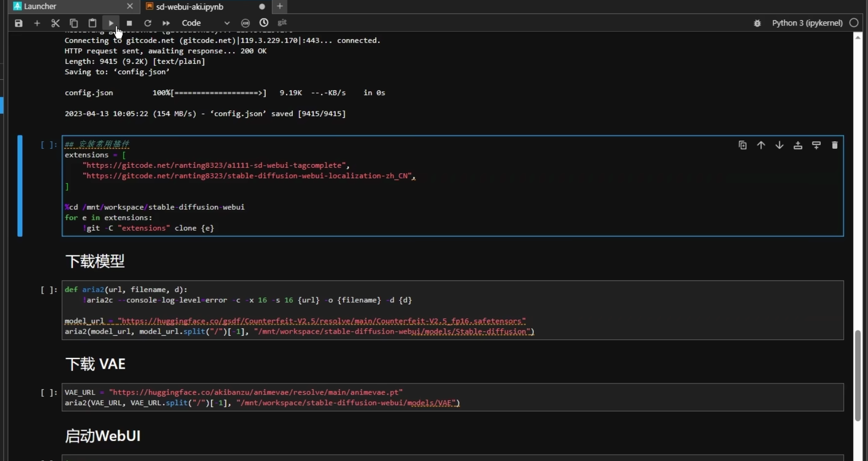Viewport: 868px width, 461px height.
Task: Click the tagcomplete extension URL string
Action: (215, 165)
